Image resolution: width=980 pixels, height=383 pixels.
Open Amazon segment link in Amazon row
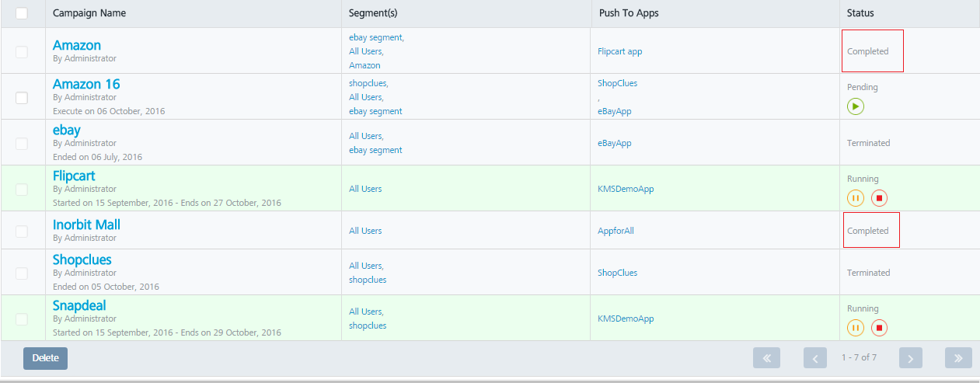pyautogui.click(x=364, y=65)
